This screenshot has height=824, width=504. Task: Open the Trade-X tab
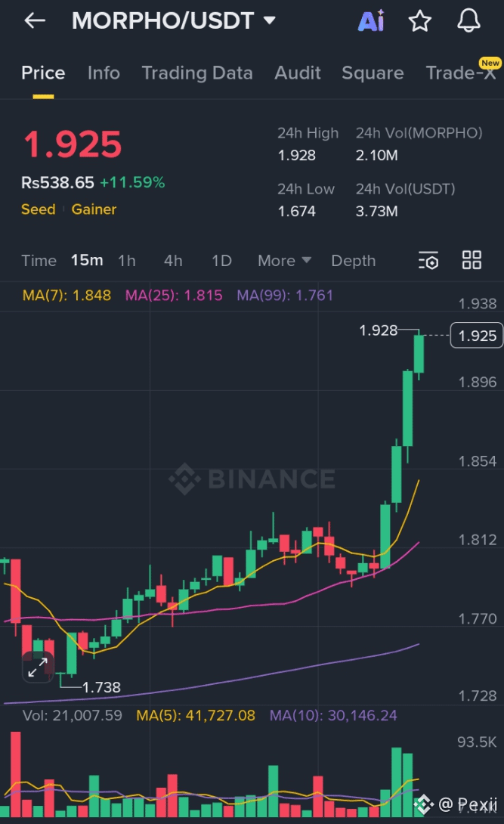460,73
